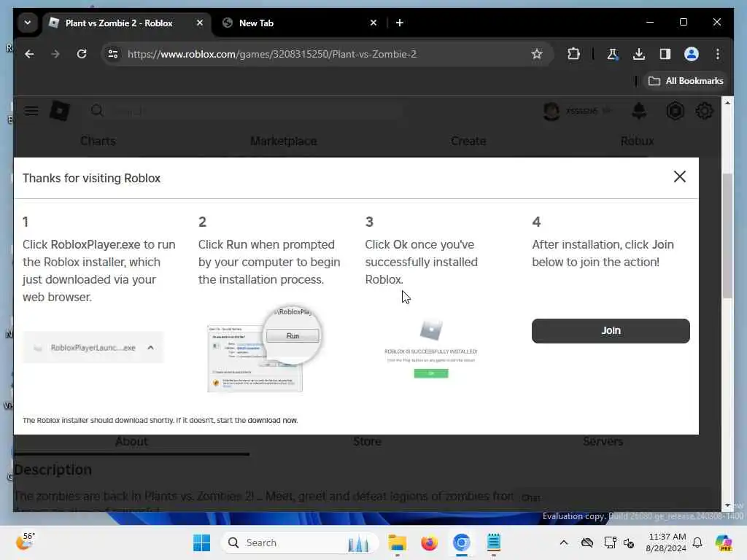Open the Notepad taskbar icon
The width and height of the screenshot is (747, 560).
pyautogui.click(x=494, y=542)
